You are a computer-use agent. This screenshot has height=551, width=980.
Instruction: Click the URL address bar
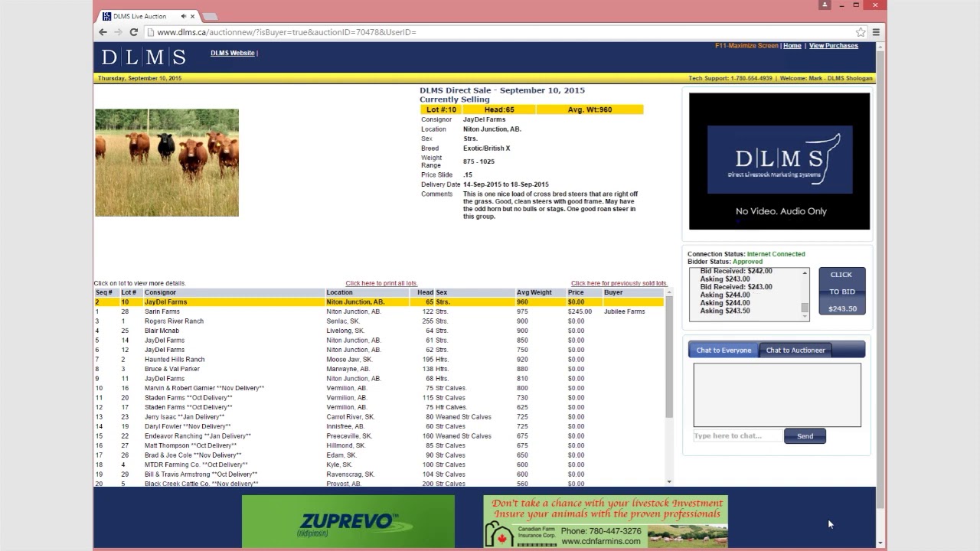tap(505, 32)
